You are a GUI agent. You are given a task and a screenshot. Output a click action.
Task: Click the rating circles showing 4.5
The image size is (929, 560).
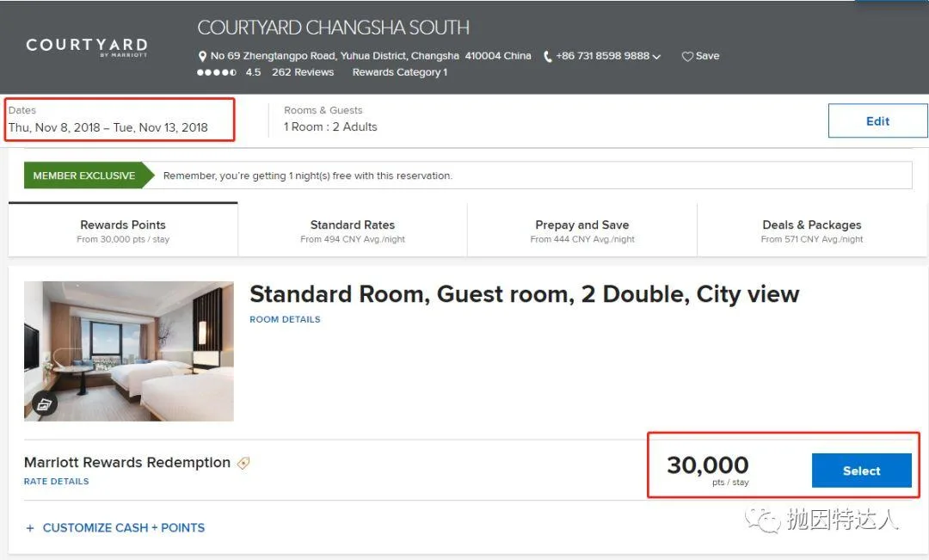click(217, 72)
